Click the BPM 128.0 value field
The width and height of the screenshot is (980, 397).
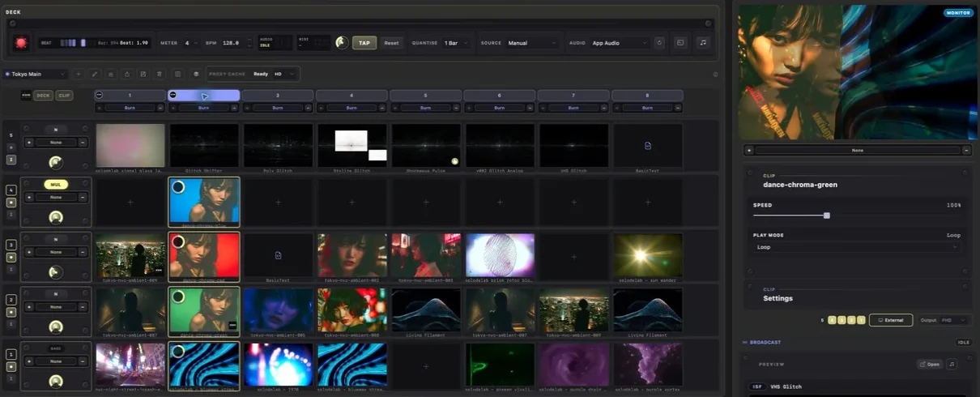click(231, 43)
